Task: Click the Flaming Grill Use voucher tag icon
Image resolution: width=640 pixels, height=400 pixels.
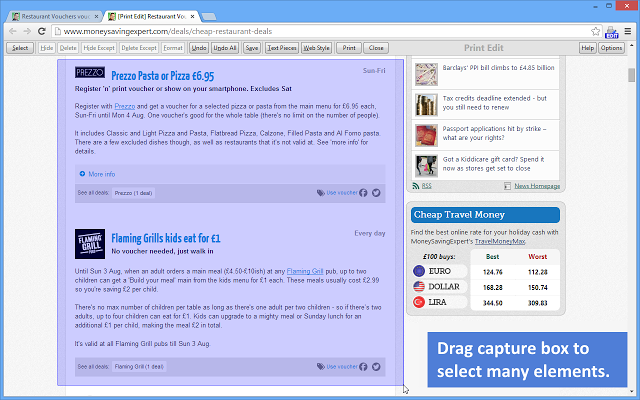Action: coord(321,367)
